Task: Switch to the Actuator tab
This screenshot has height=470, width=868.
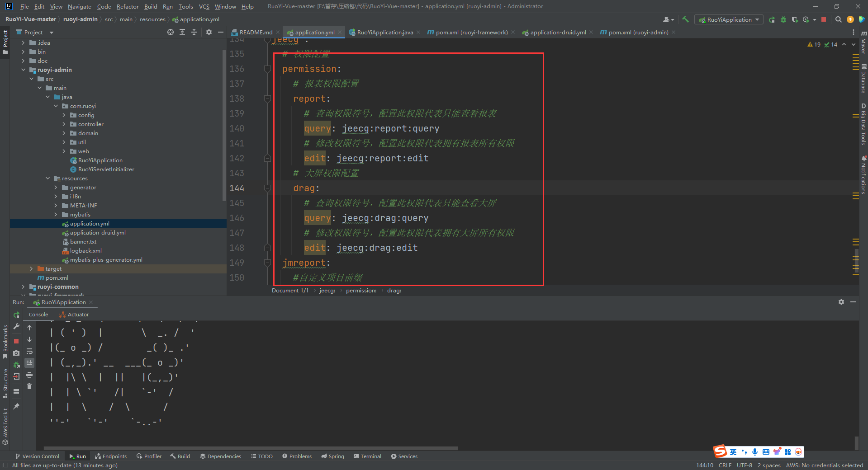Action: click(74, 315)
